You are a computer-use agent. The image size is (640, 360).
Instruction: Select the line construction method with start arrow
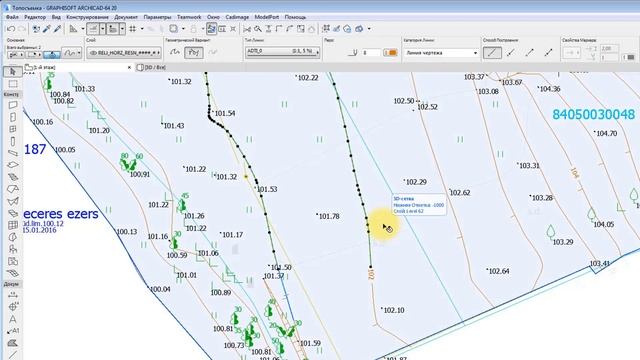point(511,52)
